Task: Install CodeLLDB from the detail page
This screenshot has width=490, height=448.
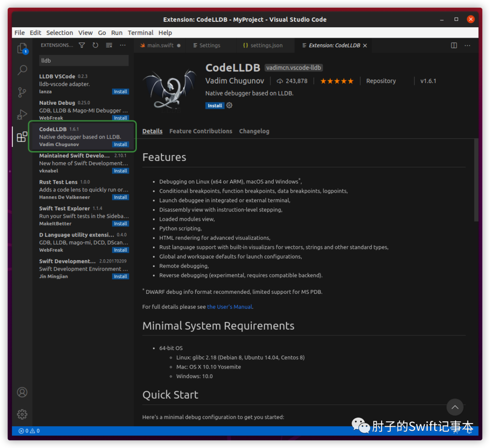Action: (215, 106)
